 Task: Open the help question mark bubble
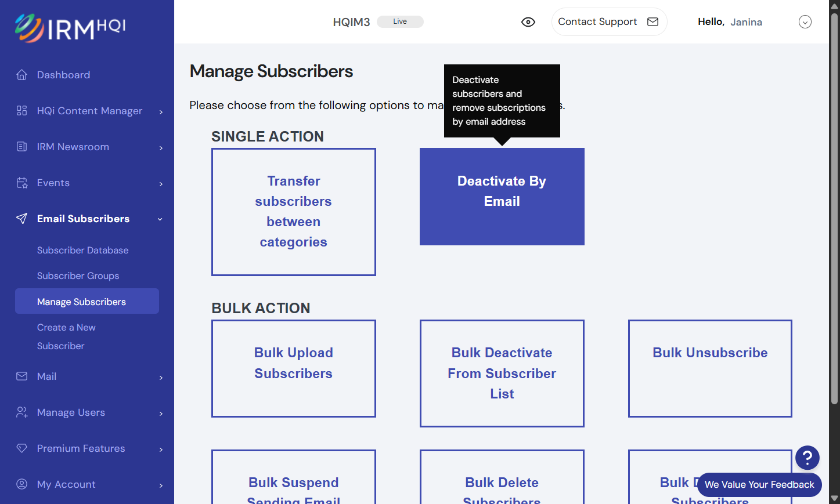click(x=807, y=458)
